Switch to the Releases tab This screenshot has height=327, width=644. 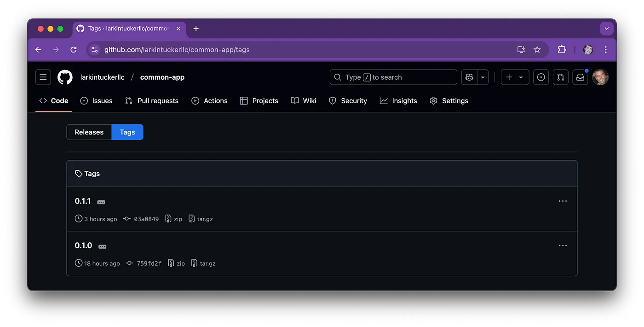89,132
